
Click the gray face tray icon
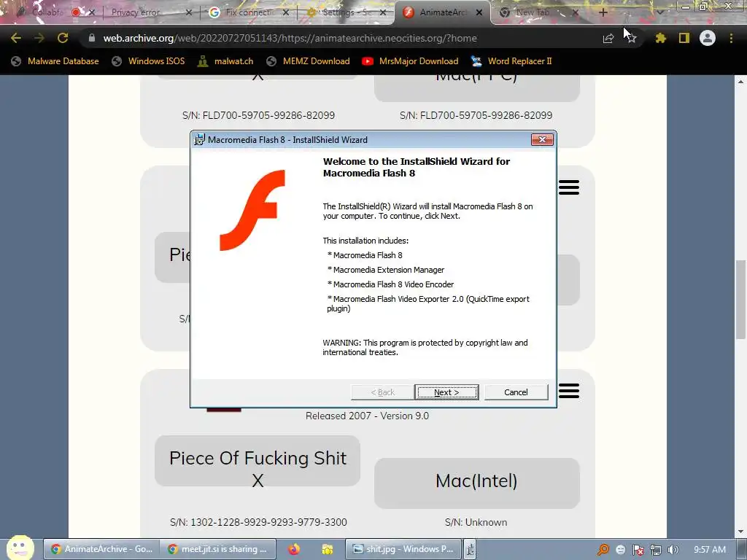(621, 550)
